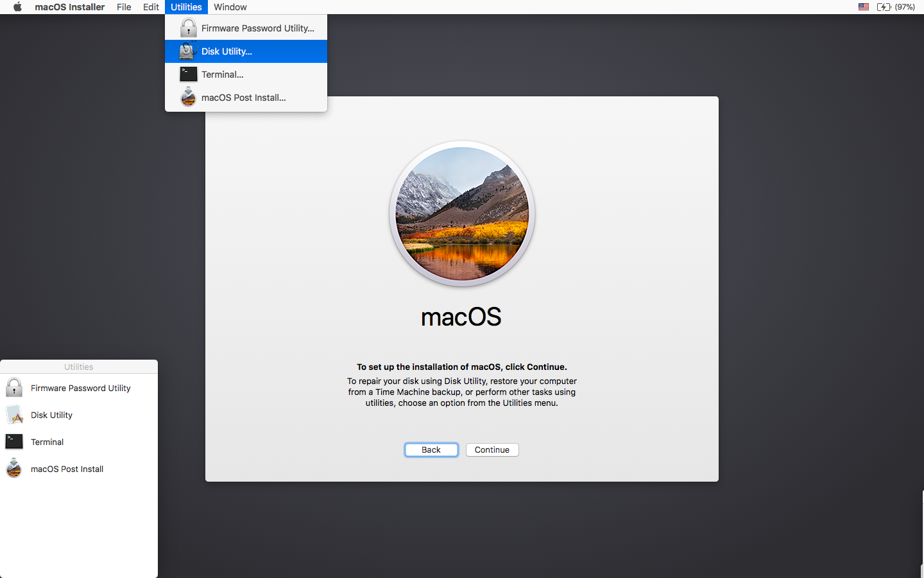Click the macOS Post Install icon in Utilities panel

[x=13, y=469]
